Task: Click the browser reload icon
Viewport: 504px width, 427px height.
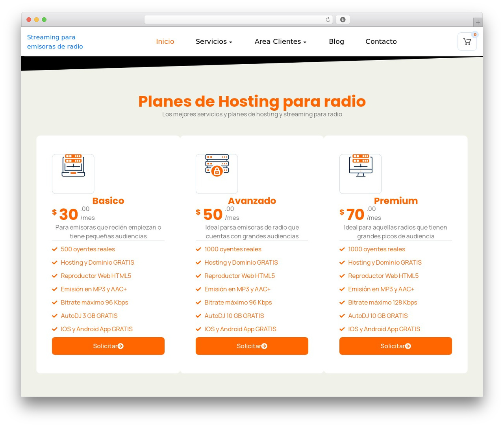Action: (x=328, y=20)
